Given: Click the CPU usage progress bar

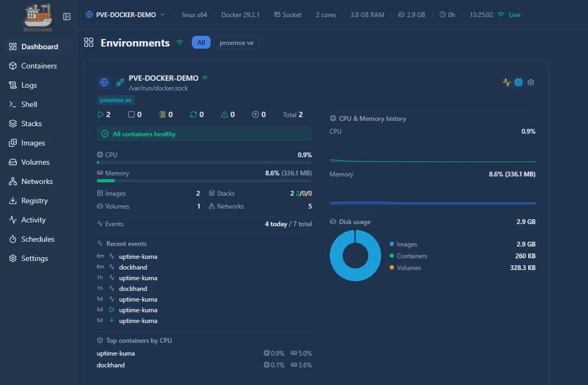Looking at the screenshot, I should click(x=204, y=163).
